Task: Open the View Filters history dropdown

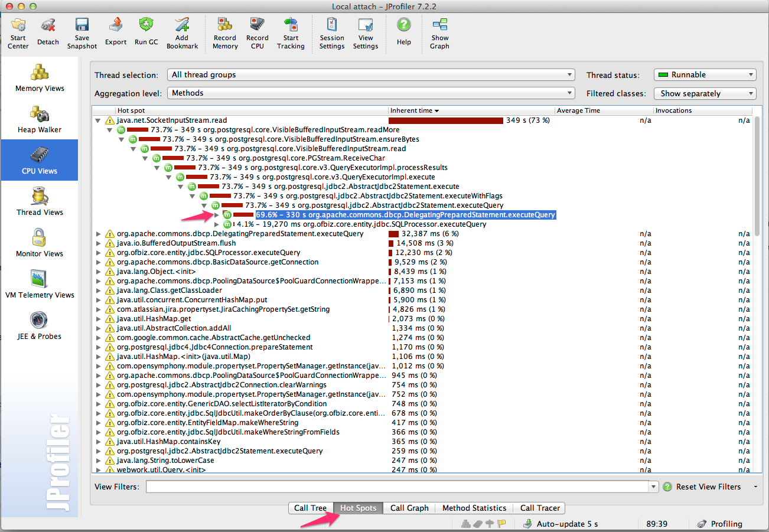Action: pyautogui.click(x=653, y=487)
